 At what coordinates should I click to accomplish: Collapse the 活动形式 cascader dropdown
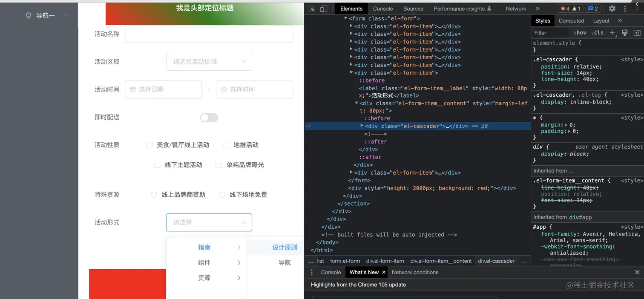pyautogui.click(x=244, y=222)
